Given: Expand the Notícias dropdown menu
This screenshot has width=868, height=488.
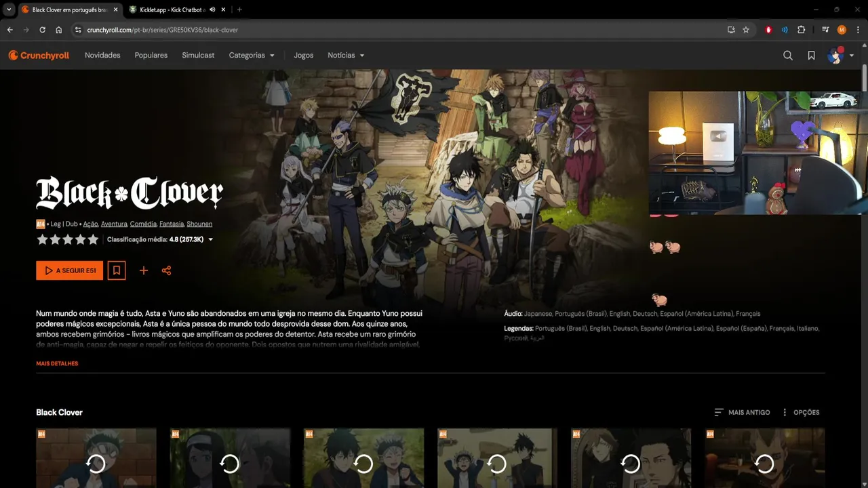Looking at the screenshot, I should pos(346,56).
